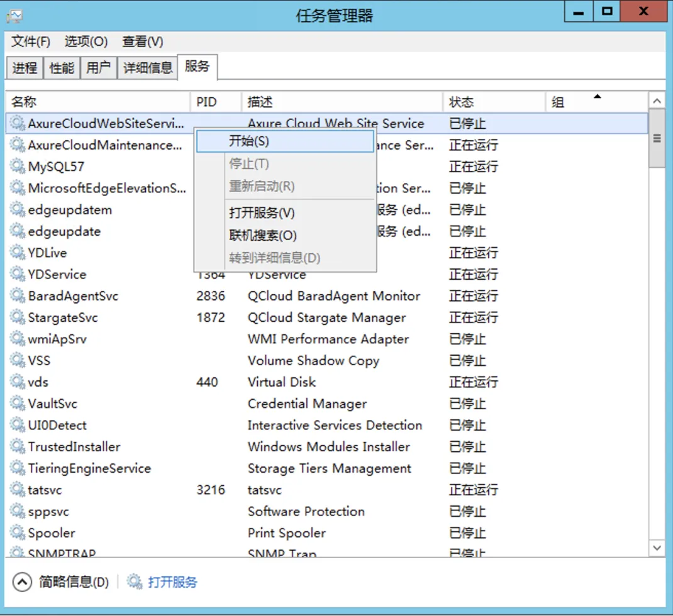This screenshot has width=673, height=616.
Task: Click the gear icon beside YDLive
Action: point(17,252)
